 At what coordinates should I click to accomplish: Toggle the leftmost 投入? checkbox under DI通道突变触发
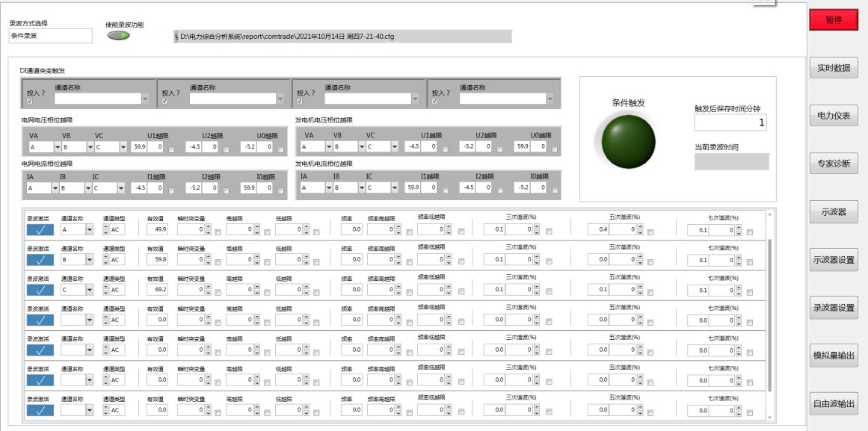pyautogui.click(x=30, y=102)
